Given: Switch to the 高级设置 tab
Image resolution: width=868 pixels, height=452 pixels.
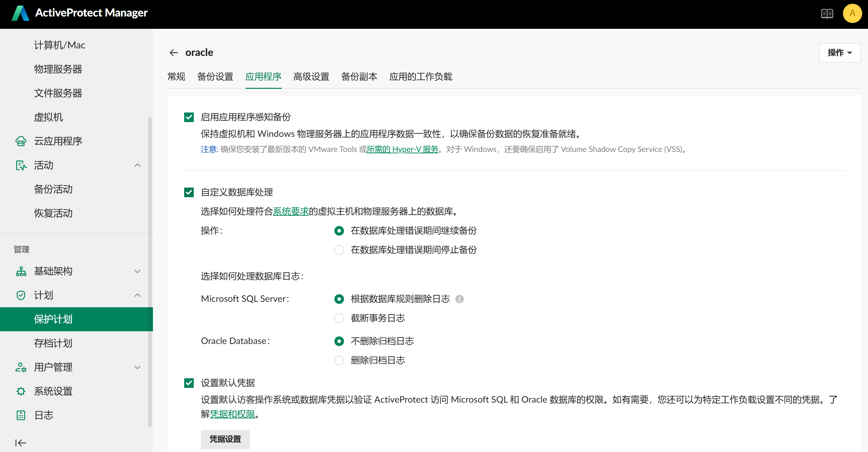Looking at the screenshot, I should pos(311,77).
